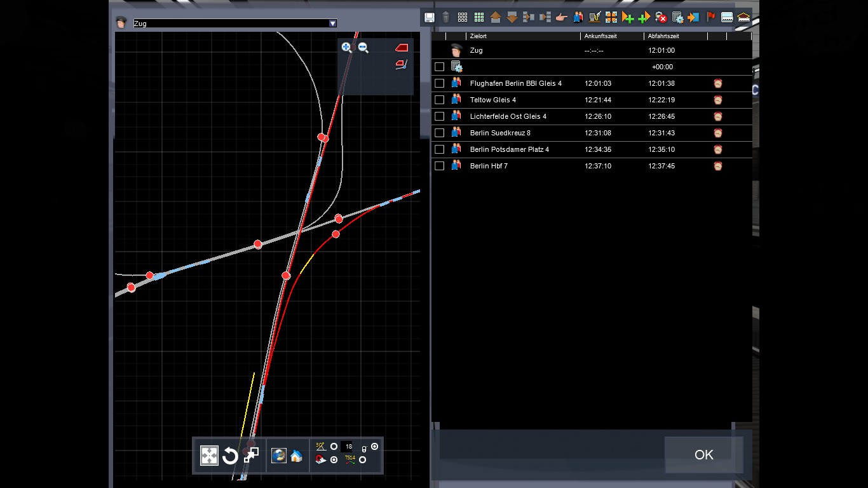The height and width of the screenshot is (488, 868).
Task: Click the floppy disk save icon
Action: pyautogui.click(x=430, y=18)
